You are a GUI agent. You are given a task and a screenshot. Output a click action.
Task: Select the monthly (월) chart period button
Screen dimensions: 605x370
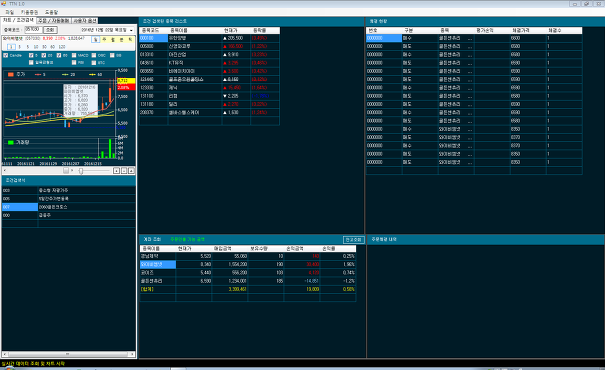(113, 39)
